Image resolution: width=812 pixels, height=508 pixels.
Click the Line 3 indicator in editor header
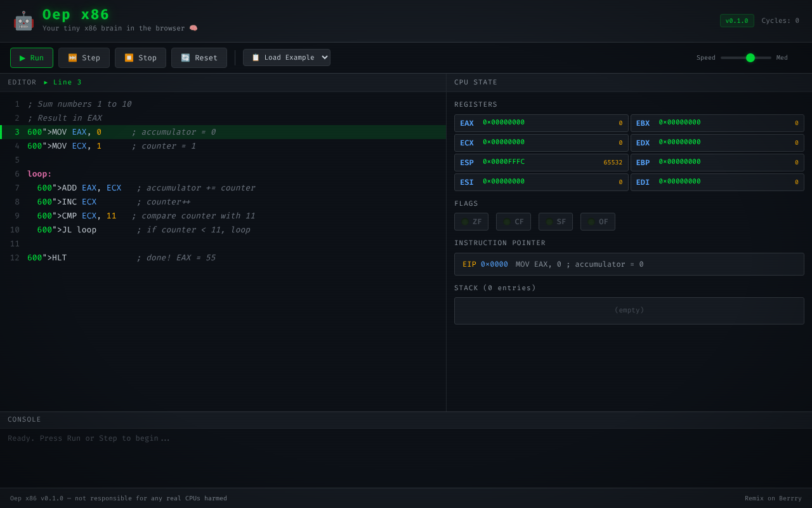click(63, 83)
